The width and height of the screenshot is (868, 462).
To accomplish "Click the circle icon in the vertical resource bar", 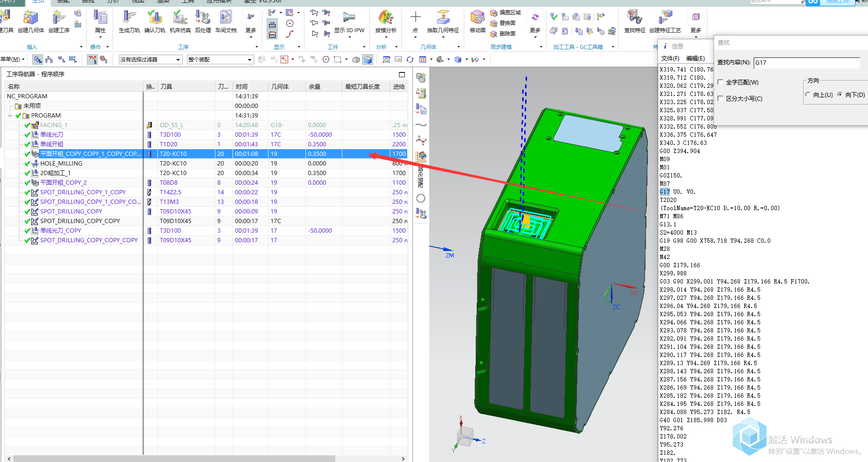I will [421, 198].
